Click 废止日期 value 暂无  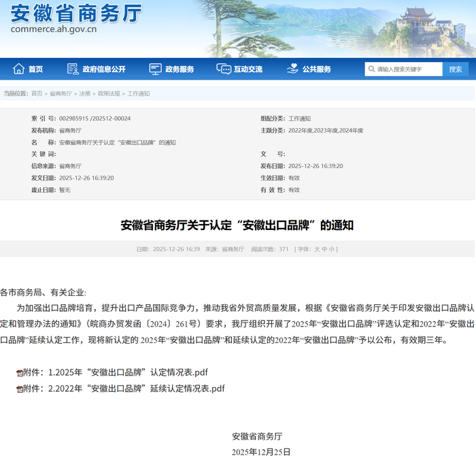click(65, 190)
